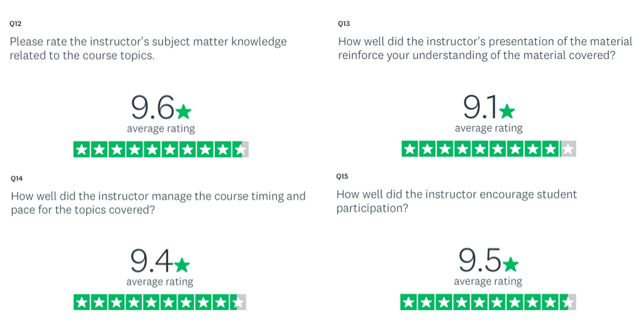Click the first star in Q13 rating bar
The height and width of the screenshot is (332, 644).
(409, 149)
